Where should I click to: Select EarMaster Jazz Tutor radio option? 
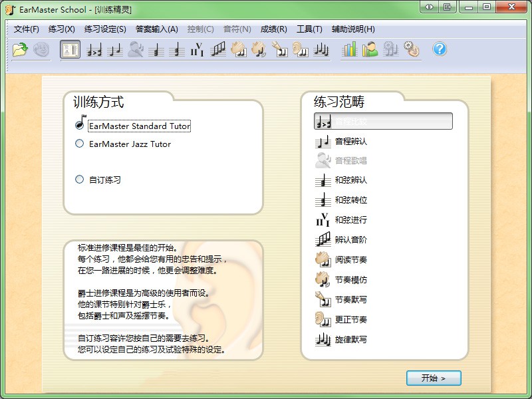click(123, 144)
